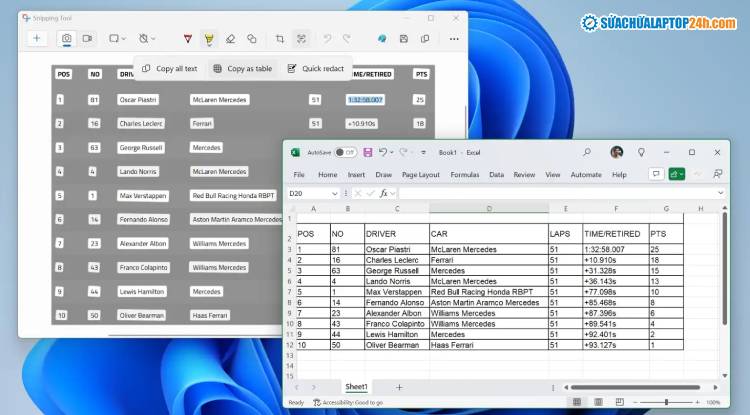The height and width of the screenshot is (415, 750).
Task: Customize the Excel Quick Access Toolbar
Action: pyautogui.click(x=423, y=153)
